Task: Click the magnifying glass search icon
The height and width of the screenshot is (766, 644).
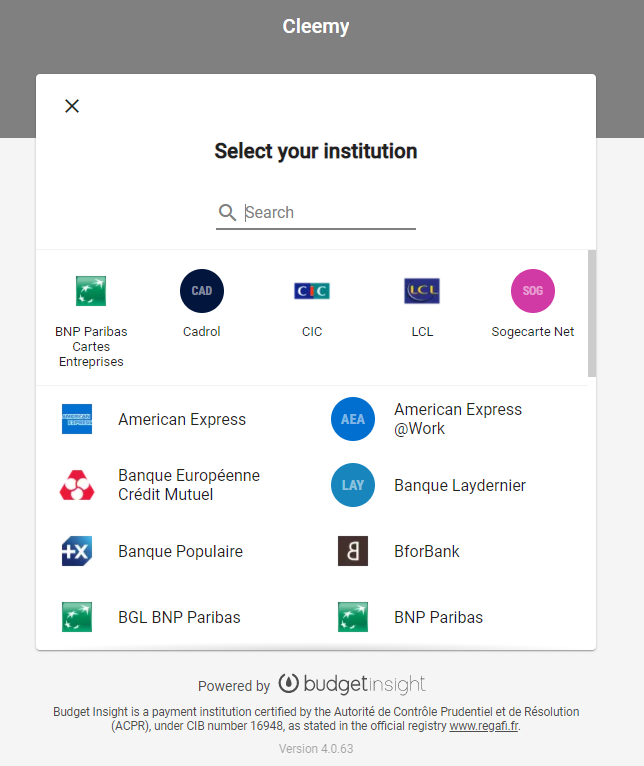Action: coord(227,213)
